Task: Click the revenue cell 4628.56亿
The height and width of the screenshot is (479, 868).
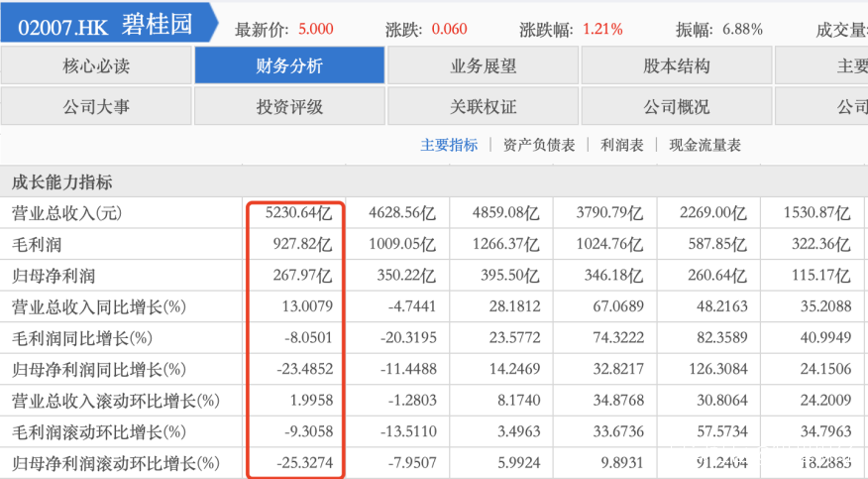Action: (402, 212)
